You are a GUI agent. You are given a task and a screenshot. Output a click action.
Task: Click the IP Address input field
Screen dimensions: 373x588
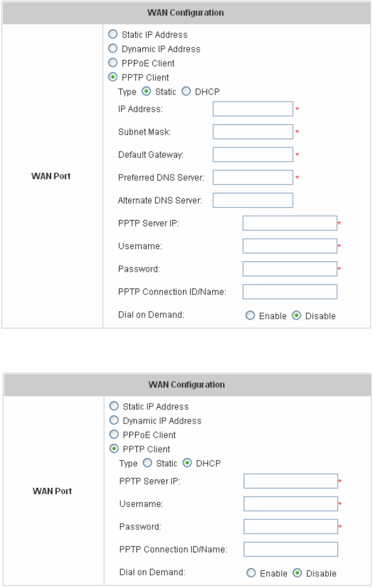coord(253,109)
